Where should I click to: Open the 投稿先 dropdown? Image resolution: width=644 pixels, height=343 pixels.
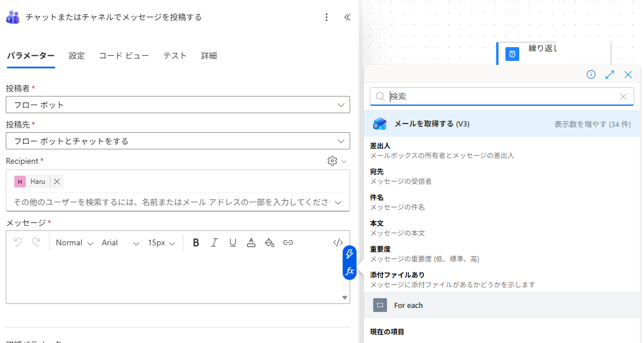178,141
